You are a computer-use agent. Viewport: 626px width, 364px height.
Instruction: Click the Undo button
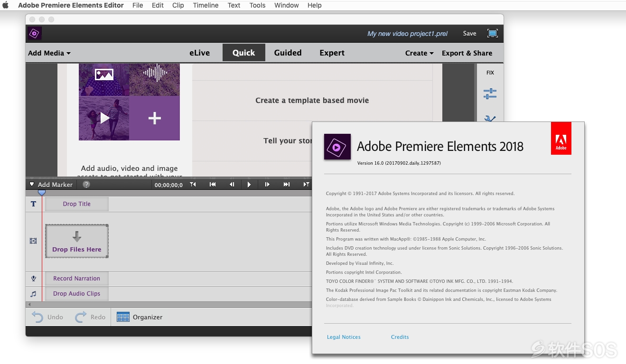47,317
